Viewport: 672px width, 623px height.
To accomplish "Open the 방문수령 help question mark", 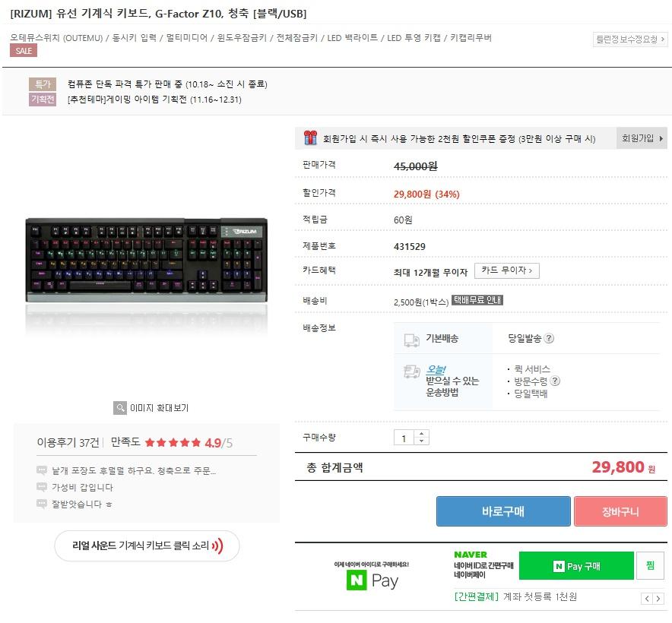I will [555, 381].
